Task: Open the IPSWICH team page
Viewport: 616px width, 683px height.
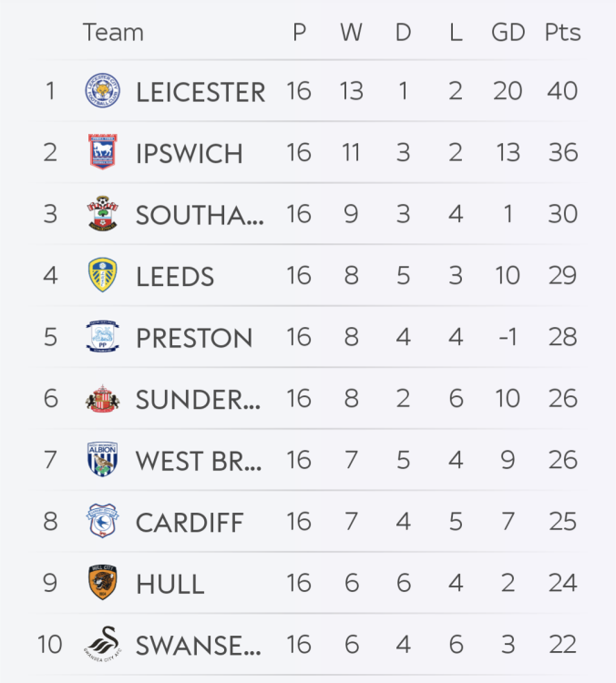Action: [x=190, y=153]
